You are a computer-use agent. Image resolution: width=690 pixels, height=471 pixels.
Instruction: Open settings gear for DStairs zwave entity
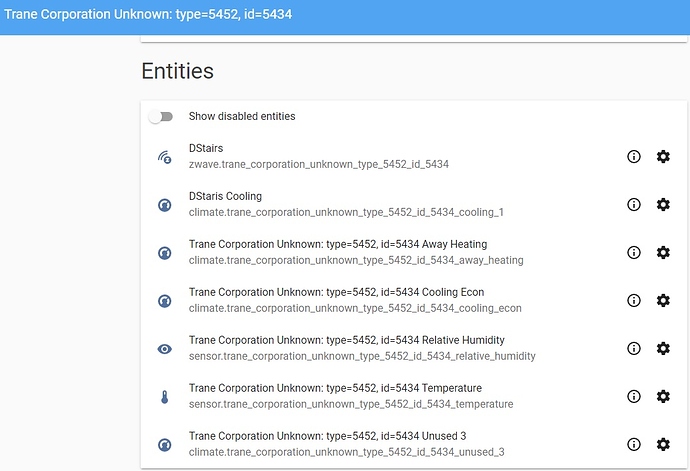663,156
